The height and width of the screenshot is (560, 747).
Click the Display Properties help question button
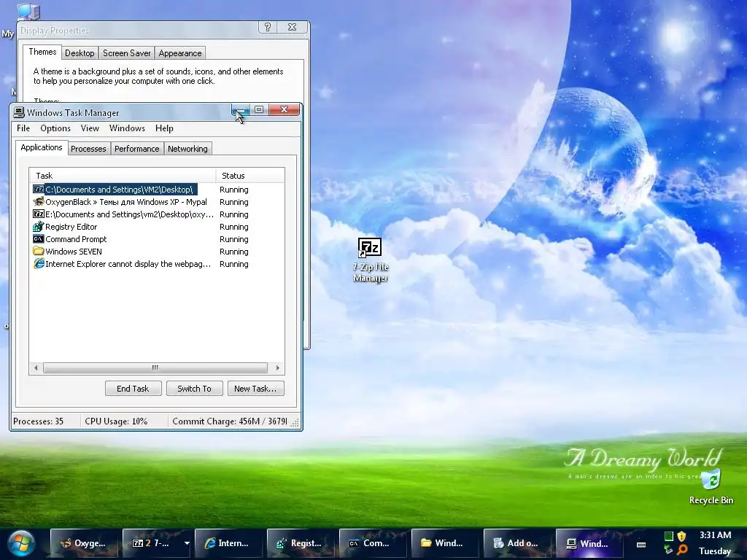tap(268, 27)
